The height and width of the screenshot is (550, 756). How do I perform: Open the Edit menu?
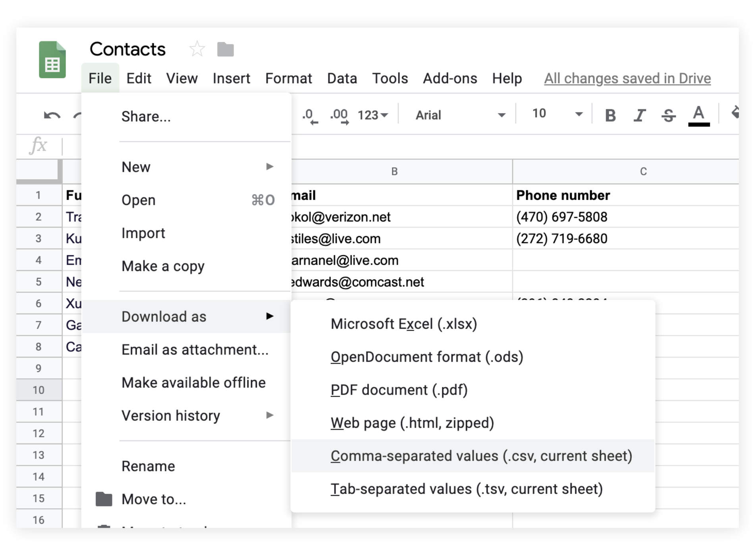[x=139, y=78]
